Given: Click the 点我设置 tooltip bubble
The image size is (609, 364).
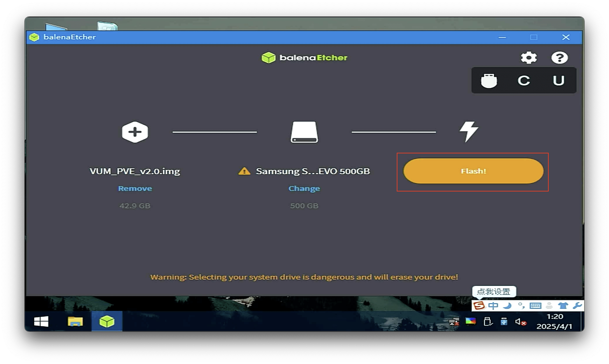Looking at the screenshot, I should [x=494, y=292].
